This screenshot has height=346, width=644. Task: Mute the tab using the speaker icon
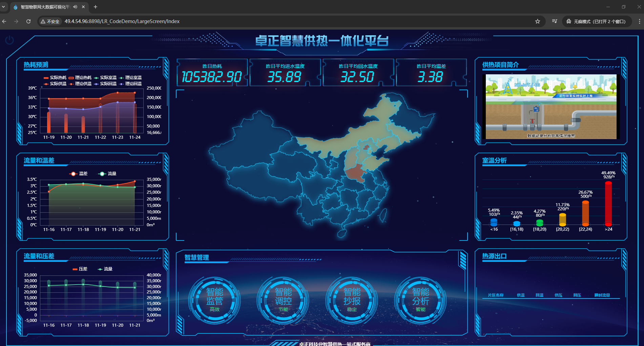coord(75,7)
